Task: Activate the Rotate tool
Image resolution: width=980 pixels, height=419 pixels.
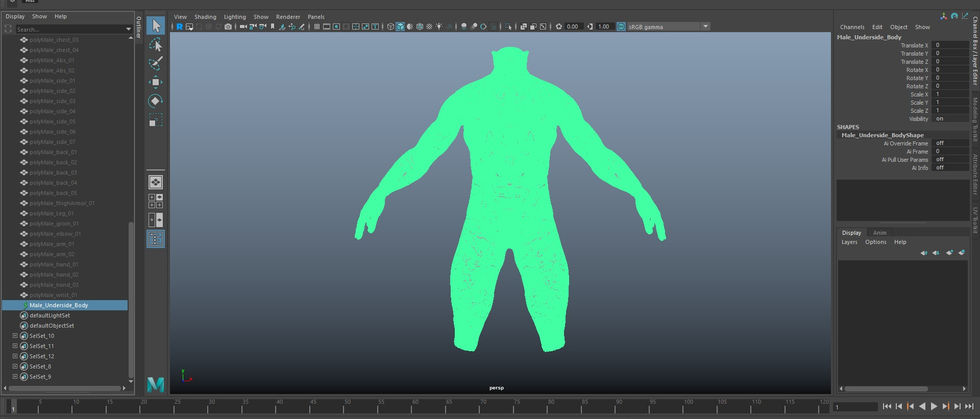Action: pos(156,101)
